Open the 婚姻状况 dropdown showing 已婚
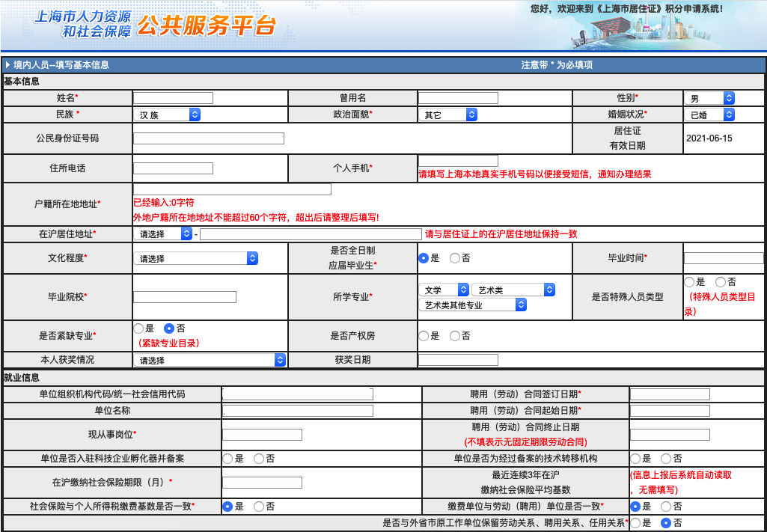Image resolution: width=767 pixels, height=532 pixels. pos(709,115)
